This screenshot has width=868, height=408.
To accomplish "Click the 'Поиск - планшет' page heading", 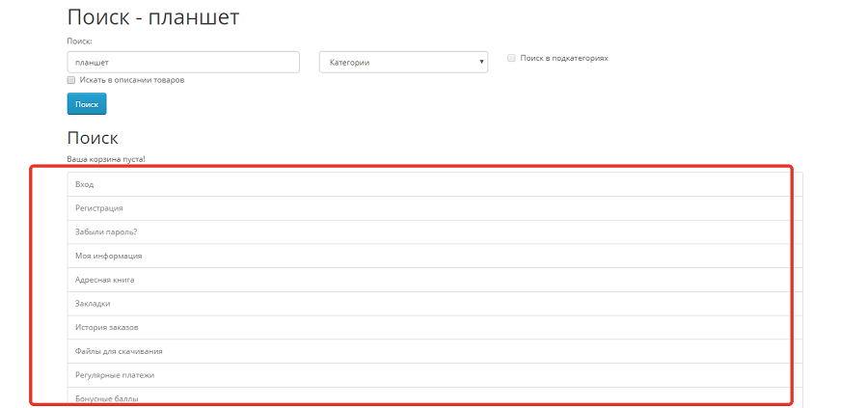I will pyautogui.click(x=153, y=17).
